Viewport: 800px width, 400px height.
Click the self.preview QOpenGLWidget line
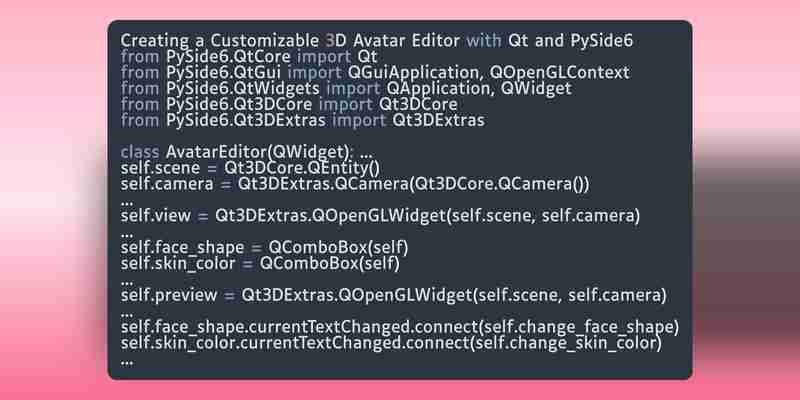click(393, 295)
